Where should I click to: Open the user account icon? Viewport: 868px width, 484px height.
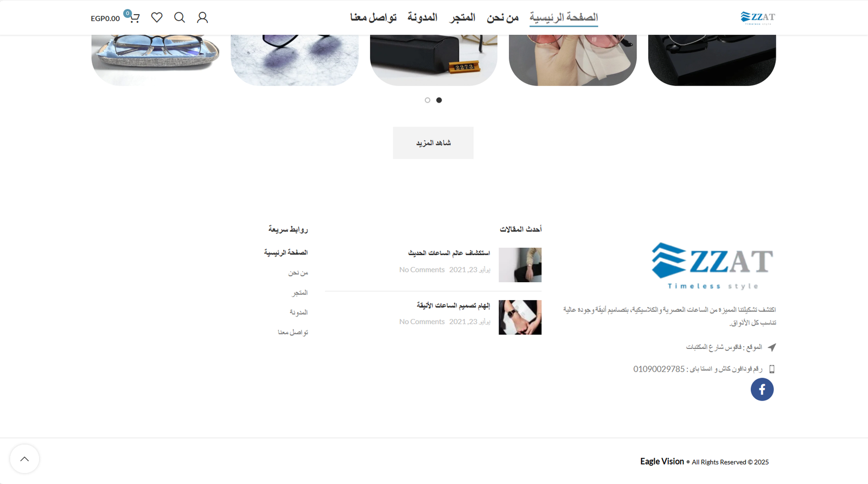[202, 17]
